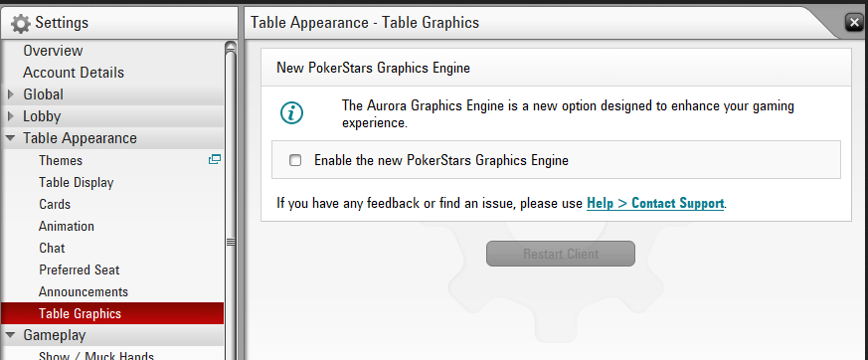This screenshot has width=868, height=360.
Task: Click the info icon beside Aurora description
Action: click(291, 112)
